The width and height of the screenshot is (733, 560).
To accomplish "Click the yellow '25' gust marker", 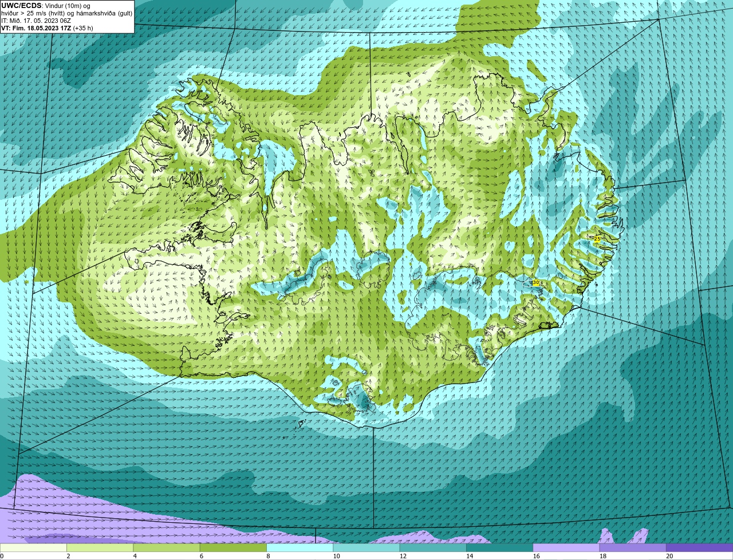I will (597, 239).
